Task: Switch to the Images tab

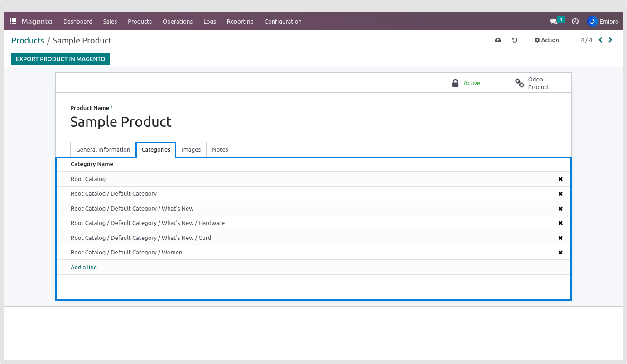Action: pos(191,150)
